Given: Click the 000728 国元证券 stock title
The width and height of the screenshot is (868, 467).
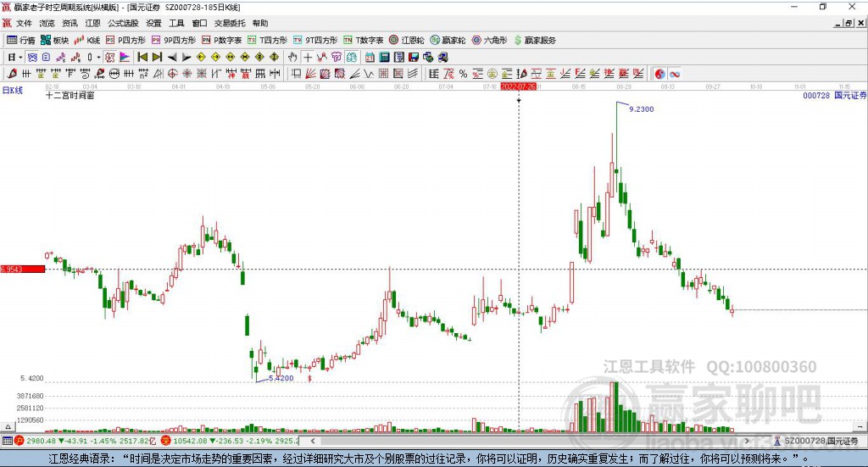Looking at the screenshot, I should (835, 96).
